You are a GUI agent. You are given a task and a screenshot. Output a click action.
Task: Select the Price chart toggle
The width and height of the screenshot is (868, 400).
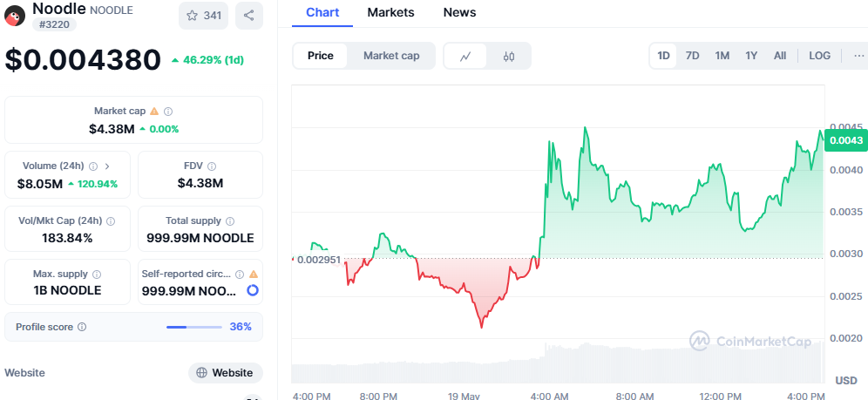321,56
